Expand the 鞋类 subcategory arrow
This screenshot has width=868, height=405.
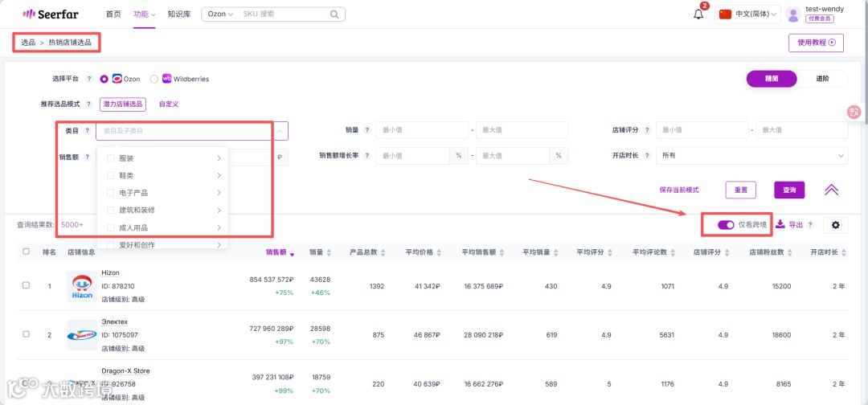[219, 175]
